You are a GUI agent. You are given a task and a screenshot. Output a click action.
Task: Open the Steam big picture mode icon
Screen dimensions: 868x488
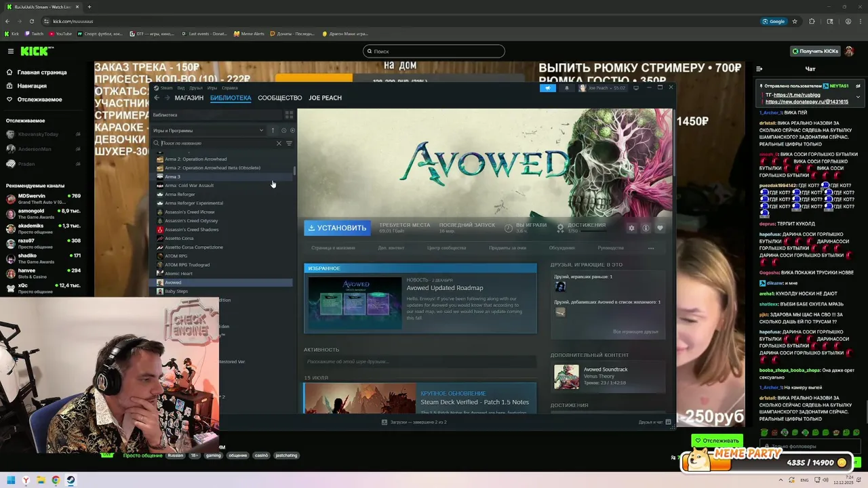[636, 87]
